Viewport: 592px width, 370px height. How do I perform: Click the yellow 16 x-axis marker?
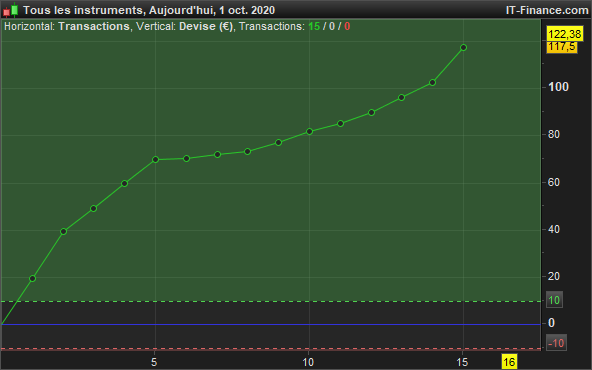point(509,362)
